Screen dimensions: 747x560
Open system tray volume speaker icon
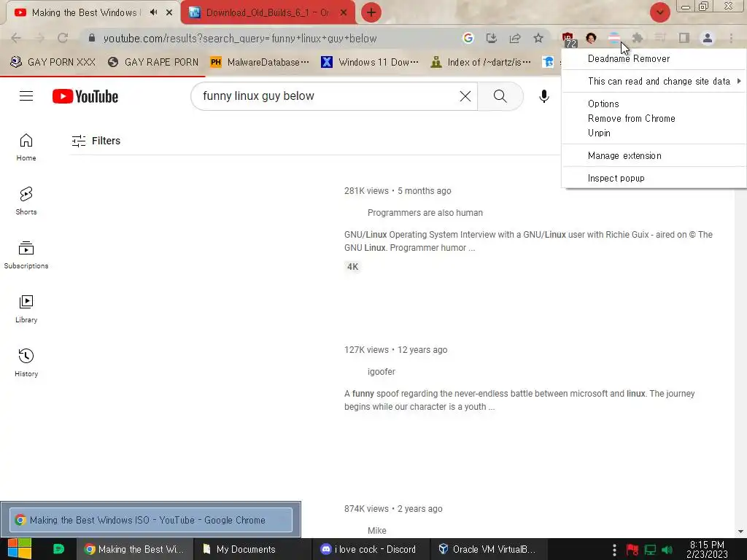pos(667,550)
